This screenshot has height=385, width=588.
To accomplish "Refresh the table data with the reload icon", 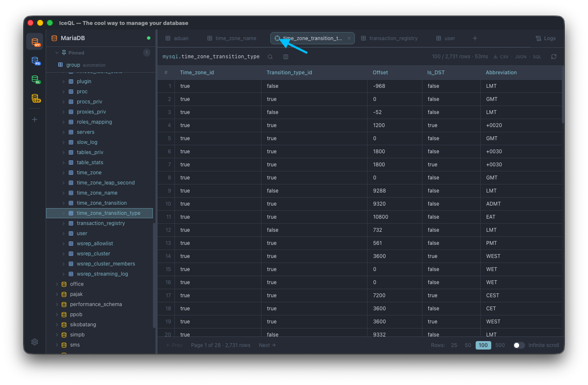I will click(x=554, y=57).
